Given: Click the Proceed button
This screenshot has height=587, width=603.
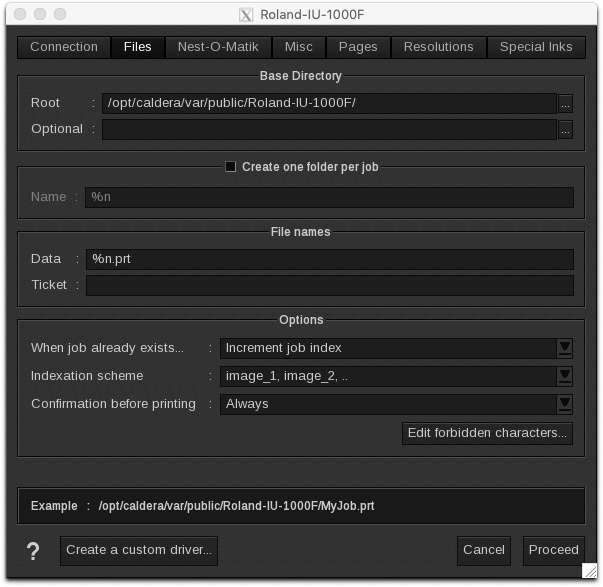Looking at the screenshot, I should point(554,551).
